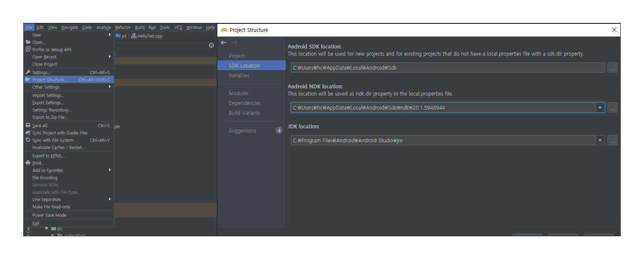Click the Android NDK location field

pos(443,107)
